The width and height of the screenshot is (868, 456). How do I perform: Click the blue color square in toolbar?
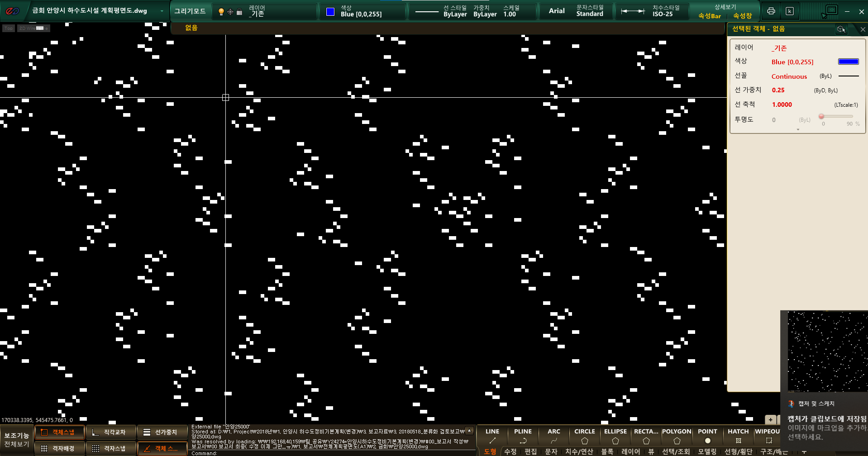330,11
